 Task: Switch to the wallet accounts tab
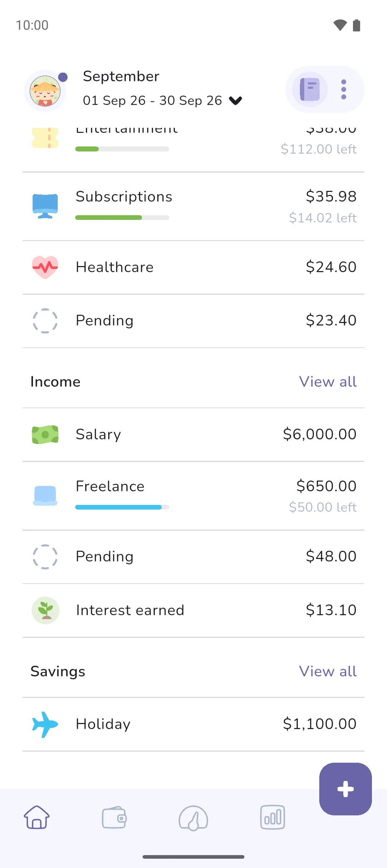[x=115, y=818]
